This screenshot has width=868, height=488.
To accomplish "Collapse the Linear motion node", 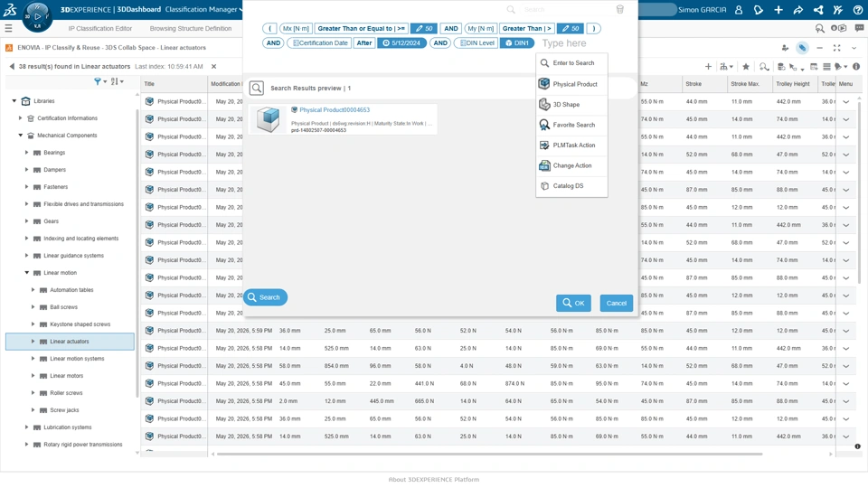I will point(26,273).
